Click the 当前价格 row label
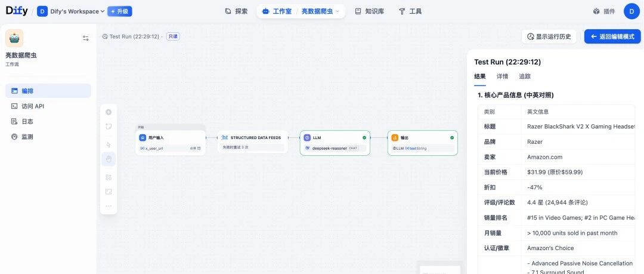644x274 pixels. pyautogui.click(x=496, y=173)
